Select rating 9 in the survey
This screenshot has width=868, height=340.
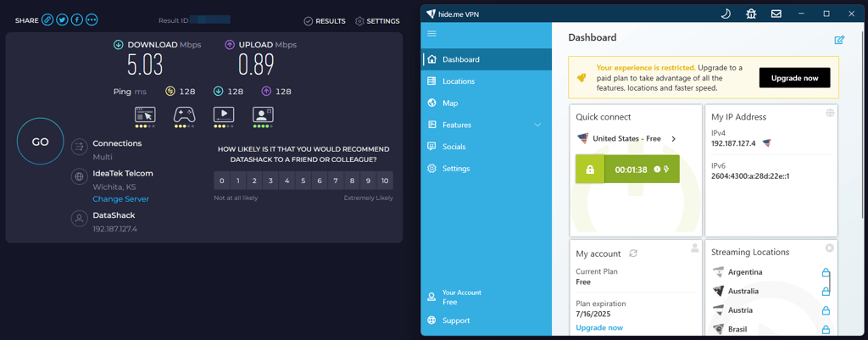(x=369, y=181)
